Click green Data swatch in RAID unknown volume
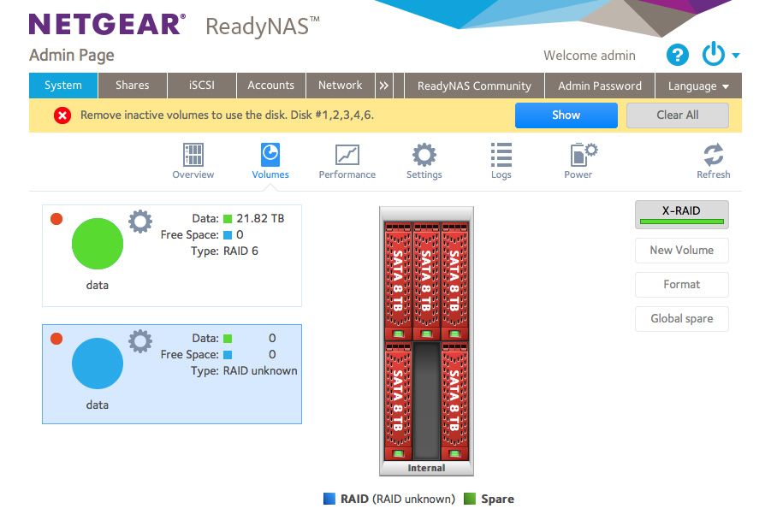Viewport: 771px width, 532px height. pos(228,339)
